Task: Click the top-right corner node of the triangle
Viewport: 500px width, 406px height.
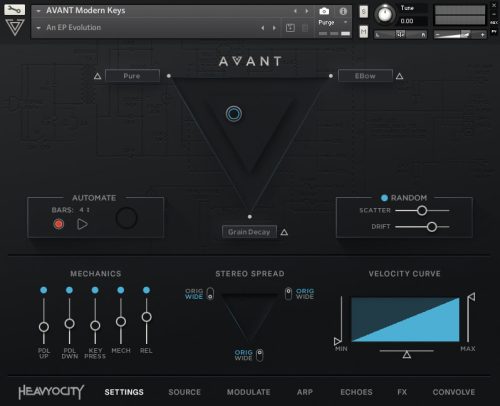Action: 331,76
